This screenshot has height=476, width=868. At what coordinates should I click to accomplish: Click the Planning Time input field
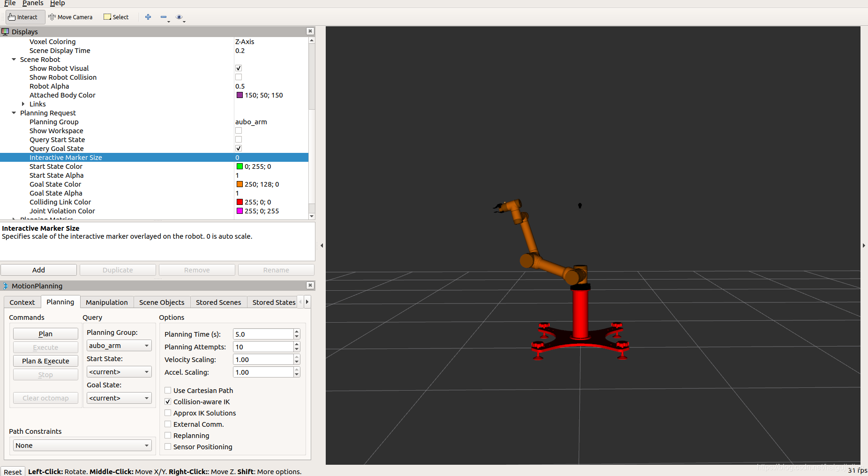(x=263, y=334)
